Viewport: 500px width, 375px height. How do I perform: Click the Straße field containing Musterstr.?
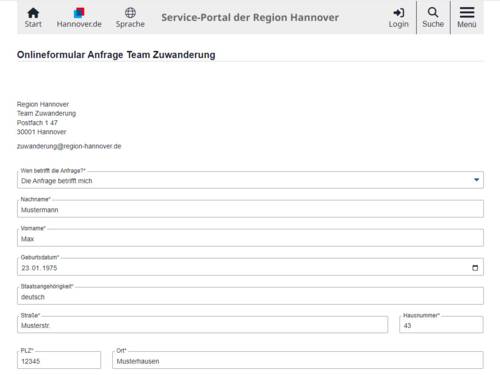coord(203,325)
